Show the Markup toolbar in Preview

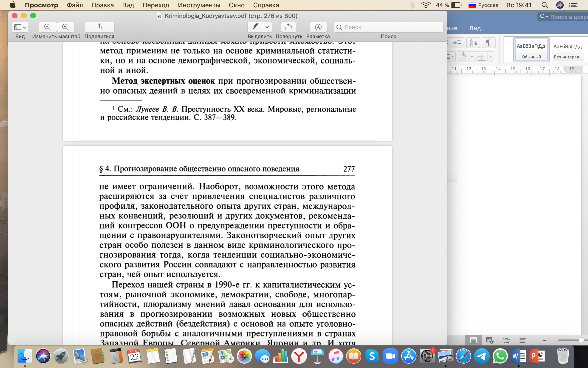click(x=318, y=27)
